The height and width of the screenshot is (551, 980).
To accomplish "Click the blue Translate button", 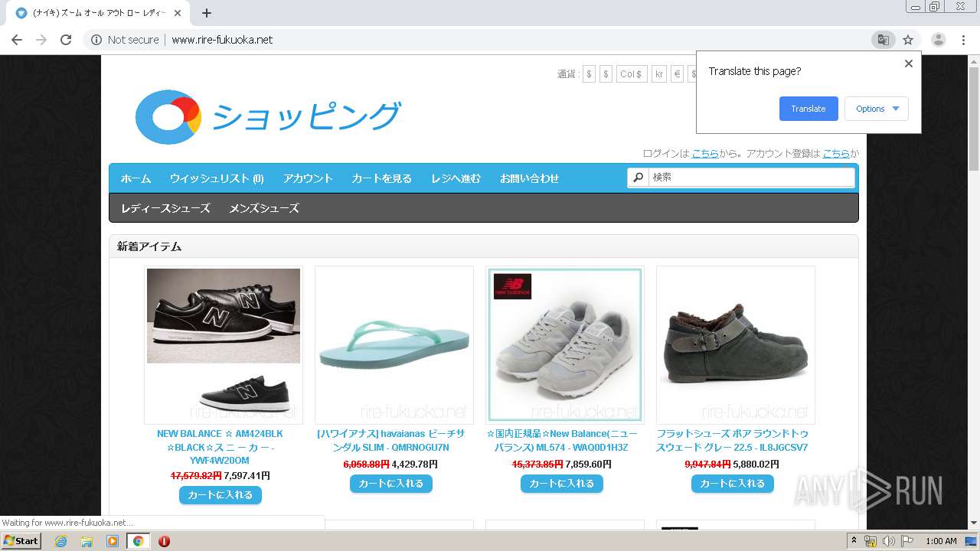I will coord(808,109).
